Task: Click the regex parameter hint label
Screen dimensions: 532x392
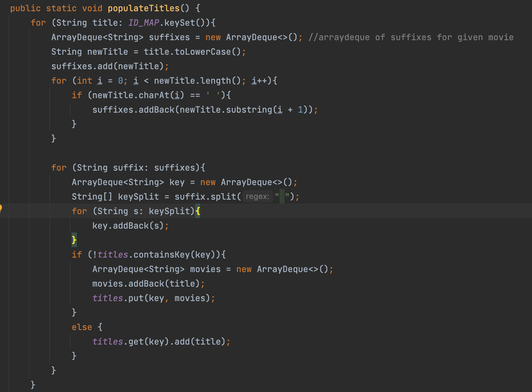Action: [x=257, y=197]
